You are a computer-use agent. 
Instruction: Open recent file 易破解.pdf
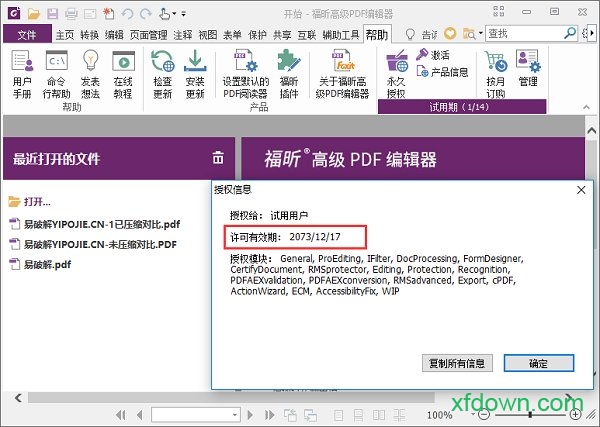coord(40,264)
